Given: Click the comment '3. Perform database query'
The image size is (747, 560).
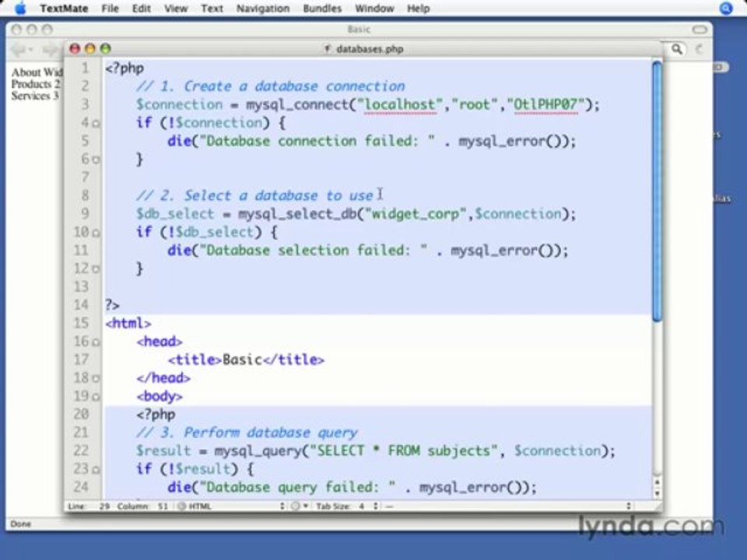Looking at the screenshot, I should coord(247,432).
